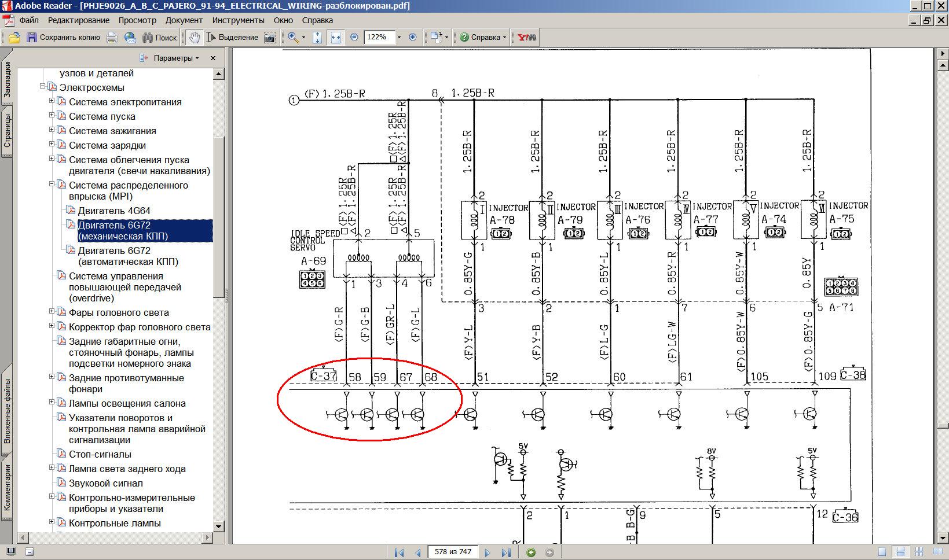This screenshot has height=560, width=949.
Task: Expand the Система пуска bookmark
Action: [52, 115]
